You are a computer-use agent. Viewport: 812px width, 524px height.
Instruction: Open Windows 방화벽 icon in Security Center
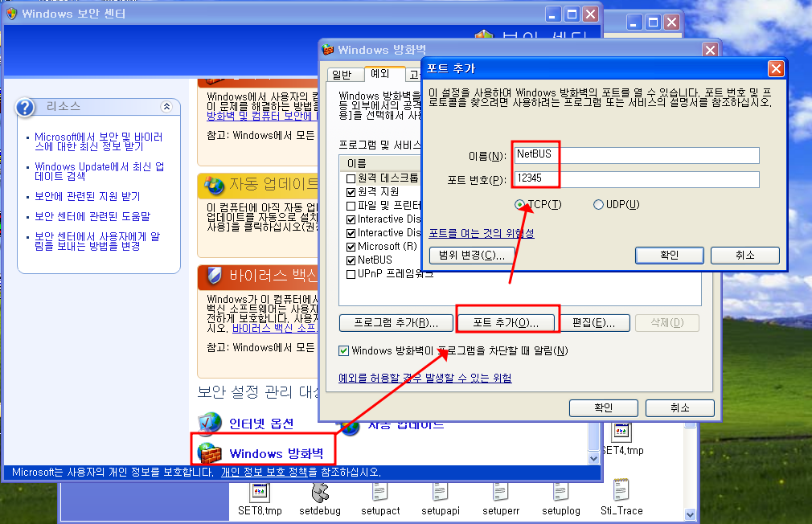pos(210,453)
